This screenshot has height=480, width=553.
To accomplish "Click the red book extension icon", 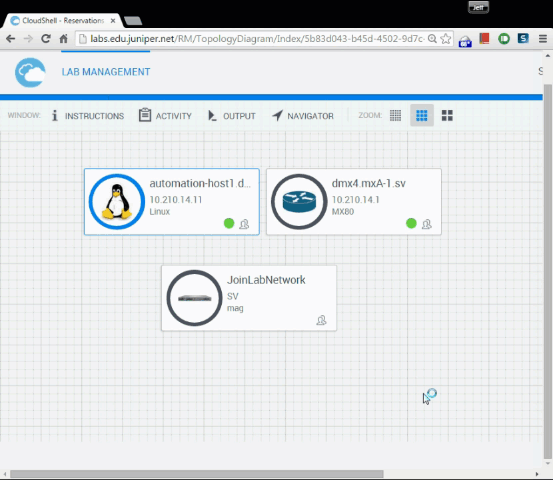I will (x=484, y=38).
